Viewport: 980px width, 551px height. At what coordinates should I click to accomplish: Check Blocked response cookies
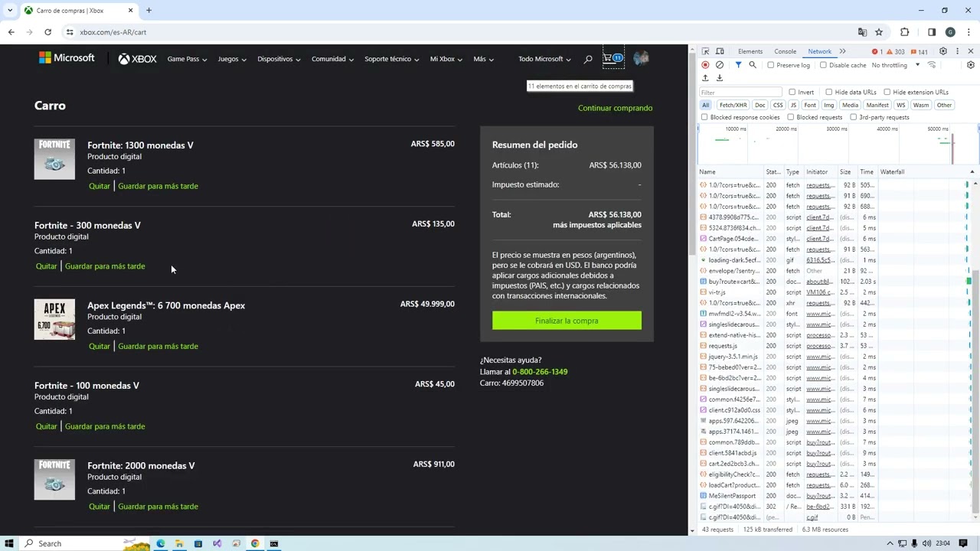704,117
